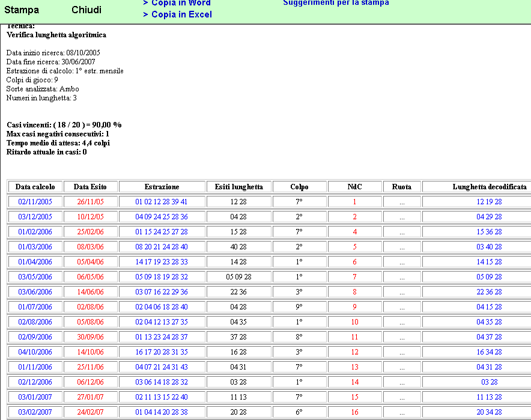The height and width of the screenshot is (420, 531).
Task: Select the Data Esito column header
Action: tap(90, 187)
